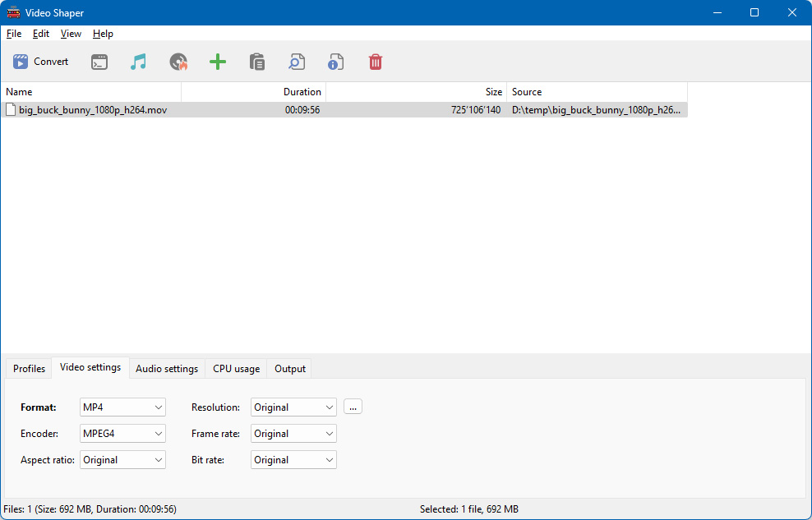812x520 pixels.
Task: Click the paste clipboard icon
Action: (x=257, y=62)
